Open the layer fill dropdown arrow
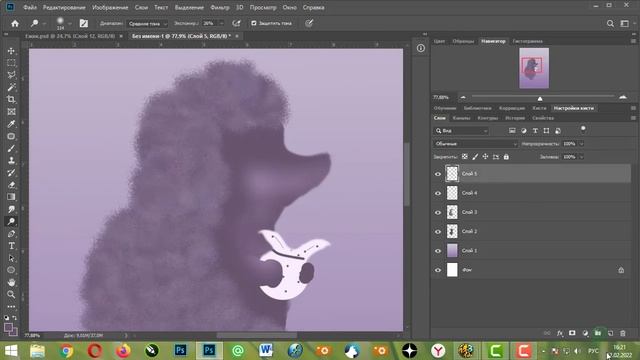Viewport: 640px width, 360px height. point(581,157)
